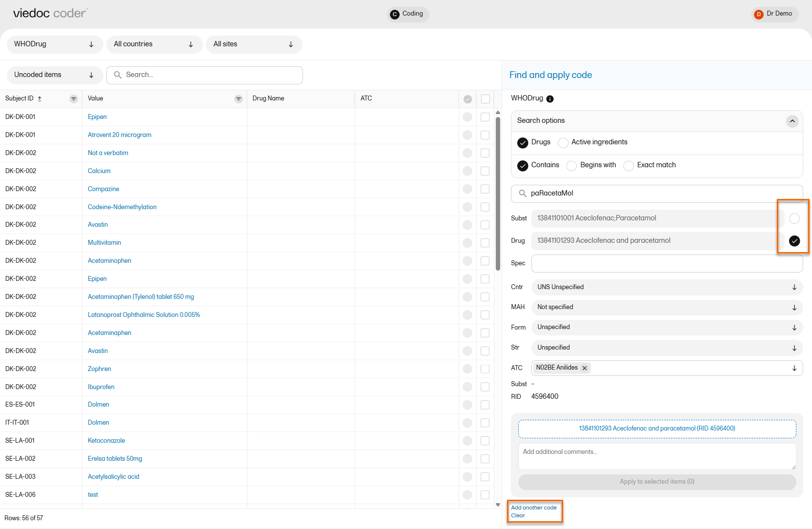Remove the N02BE Anilides ATC tag

tap(585, 368)
